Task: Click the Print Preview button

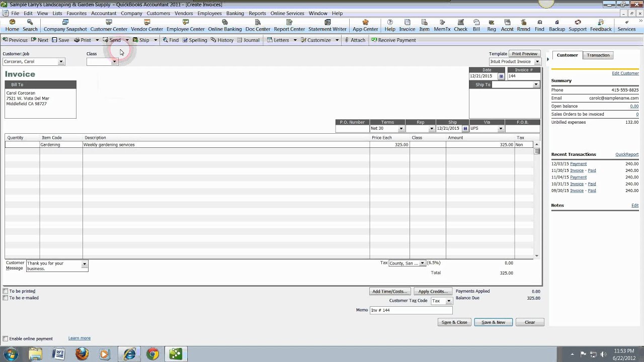Action: point(525,54)
